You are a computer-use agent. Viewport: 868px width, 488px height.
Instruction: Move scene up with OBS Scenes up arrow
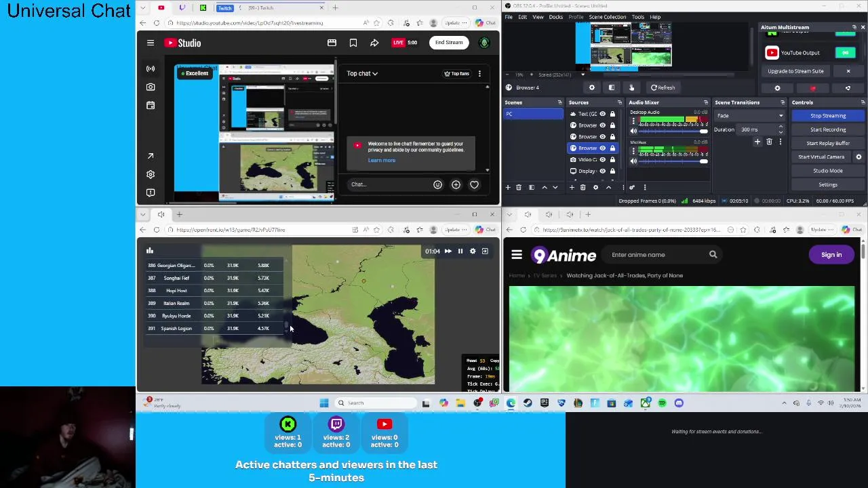tap(544, 187)
